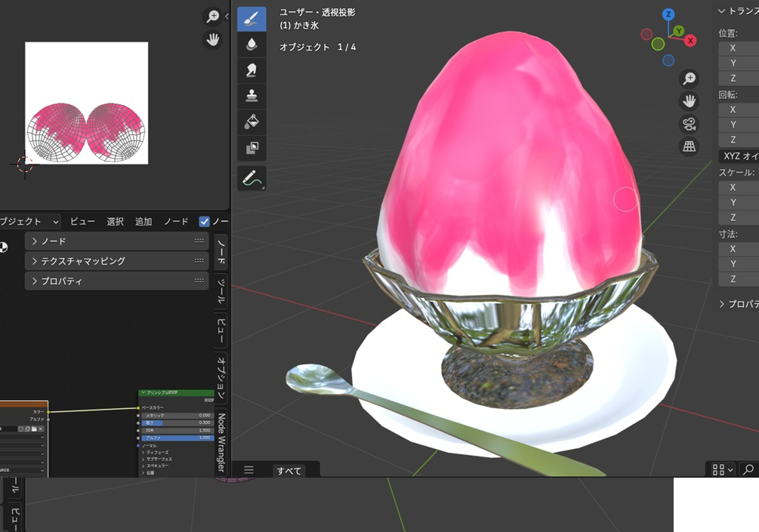The width and height of the screenshot is (759, 532).
Task: Click the new image copy icon in image node
Action: tap(28, 429)
